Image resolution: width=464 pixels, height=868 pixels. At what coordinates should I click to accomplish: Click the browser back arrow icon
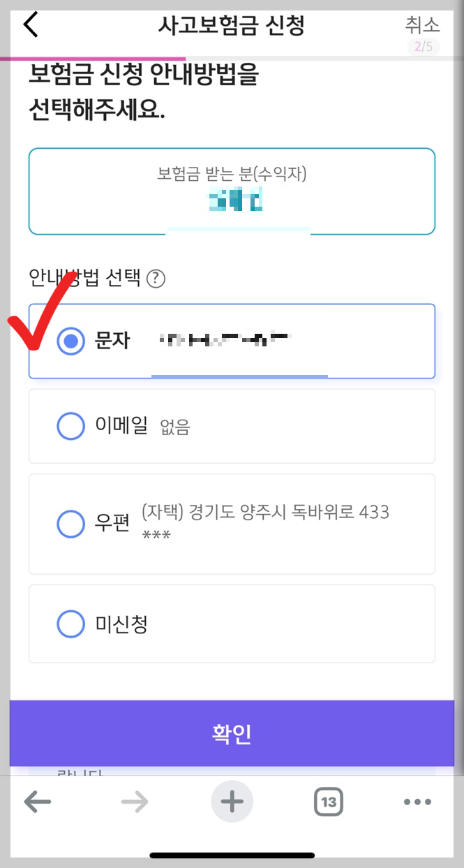coord(38,802)
